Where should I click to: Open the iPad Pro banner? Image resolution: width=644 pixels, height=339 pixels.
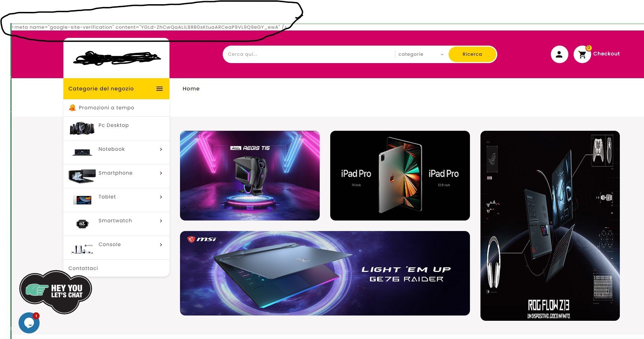coord(400,176)
